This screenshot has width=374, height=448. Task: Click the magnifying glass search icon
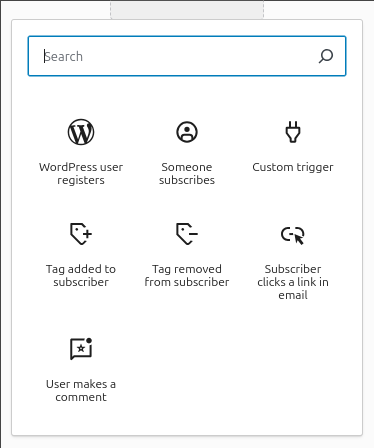coord(326,56)
